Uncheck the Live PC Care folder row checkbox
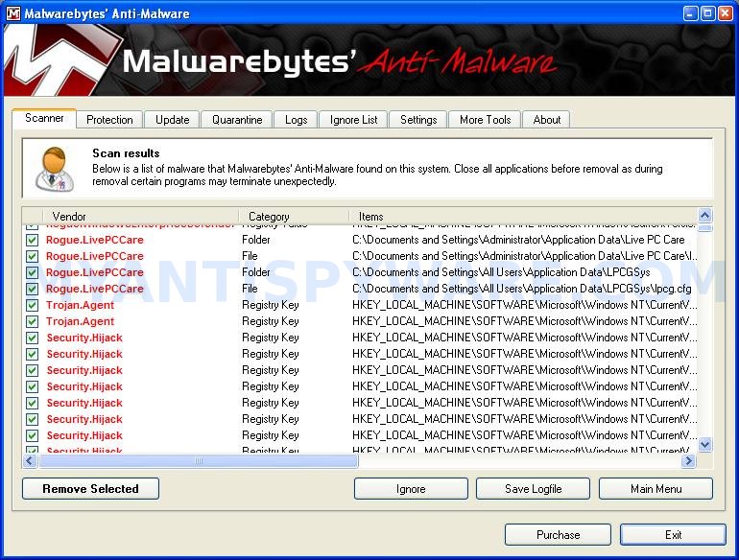The image size is (739, 560). tap(32, 240)
